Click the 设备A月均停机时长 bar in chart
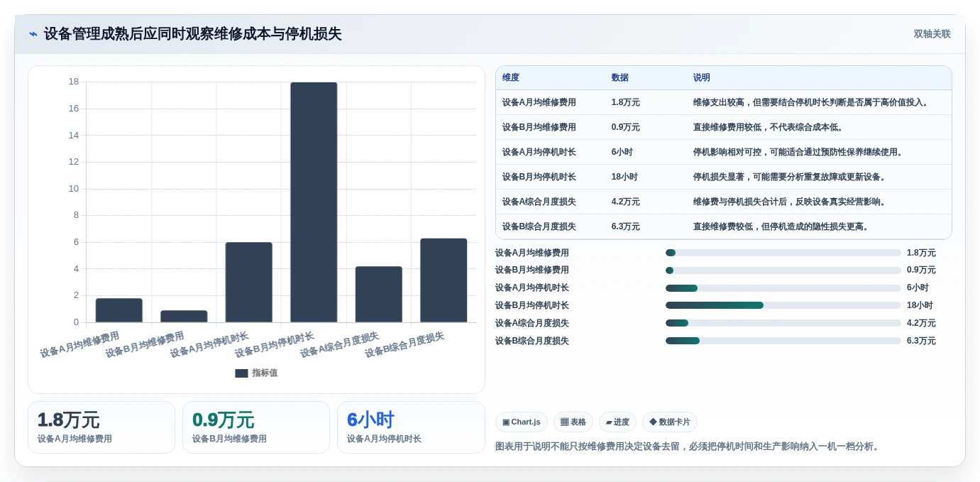This screenshot has height=482, width=980. pyautogui.click(x=249, y=283)
